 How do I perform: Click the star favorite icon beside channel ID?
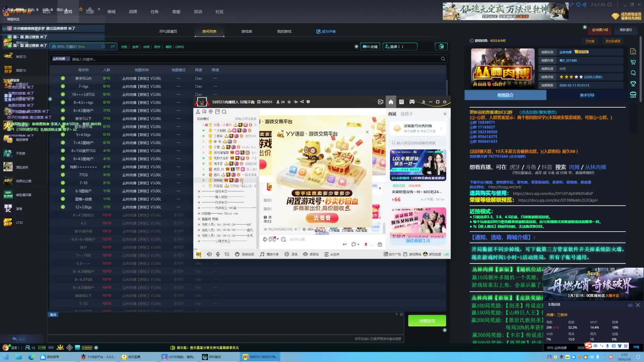tap(289, 102)
